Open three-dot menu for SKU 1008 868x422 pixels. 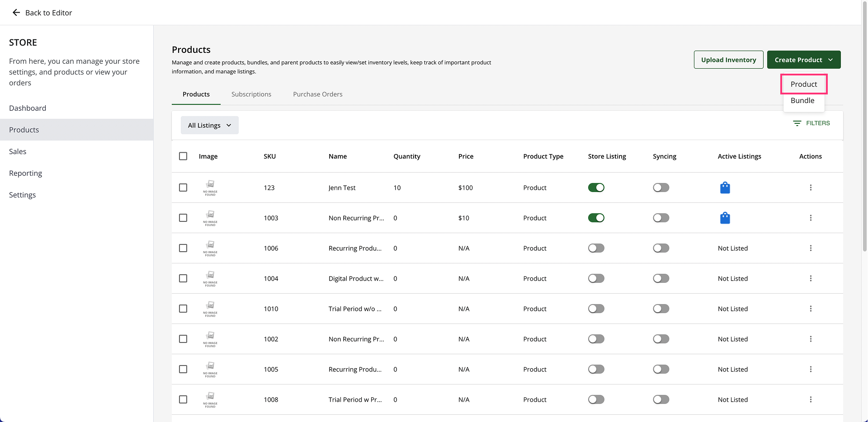pos(810,399)
